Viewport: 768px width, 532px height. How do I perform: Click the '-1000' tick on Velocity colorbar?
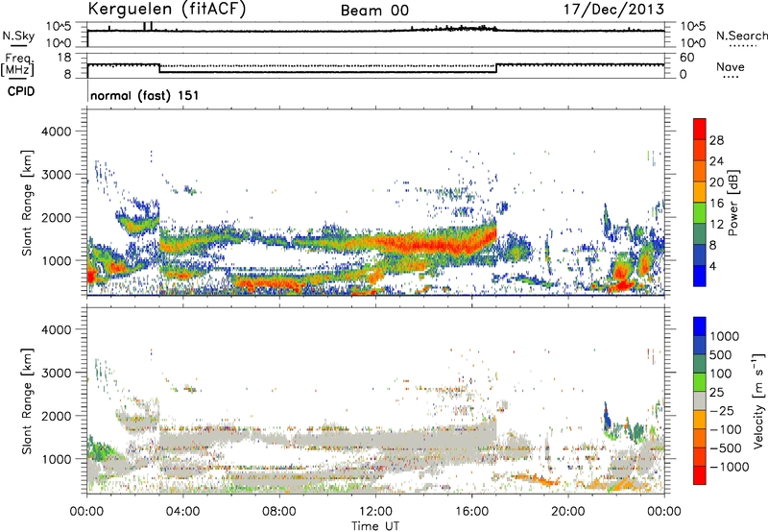(729, 467)
